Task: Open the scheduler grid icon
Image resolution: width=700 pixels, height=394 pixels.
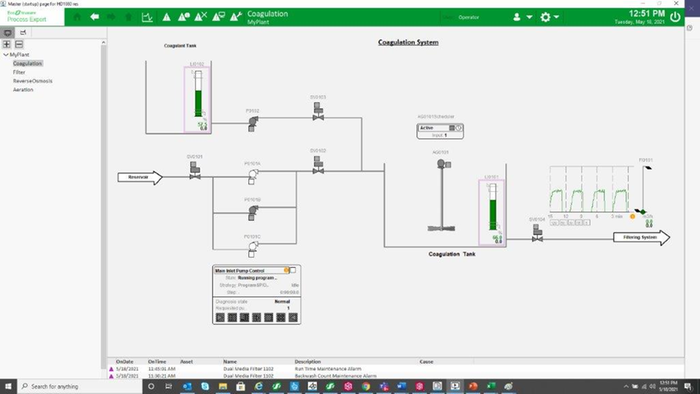Action: click(452, 128)
